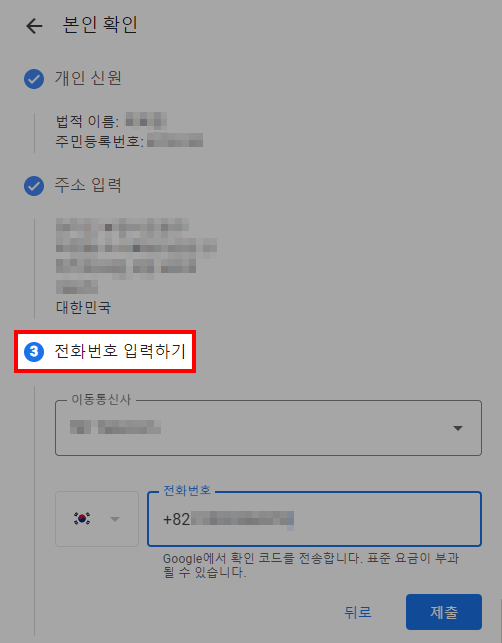Submit with the 제출 button
The width and height of the screenshot is (502, 643).
(x=444, y=612)
